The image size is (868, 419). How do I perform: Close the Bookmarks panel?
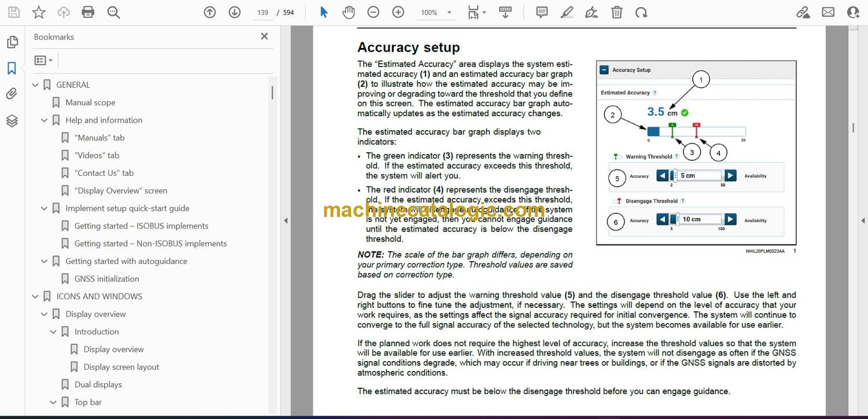point(264,36)
